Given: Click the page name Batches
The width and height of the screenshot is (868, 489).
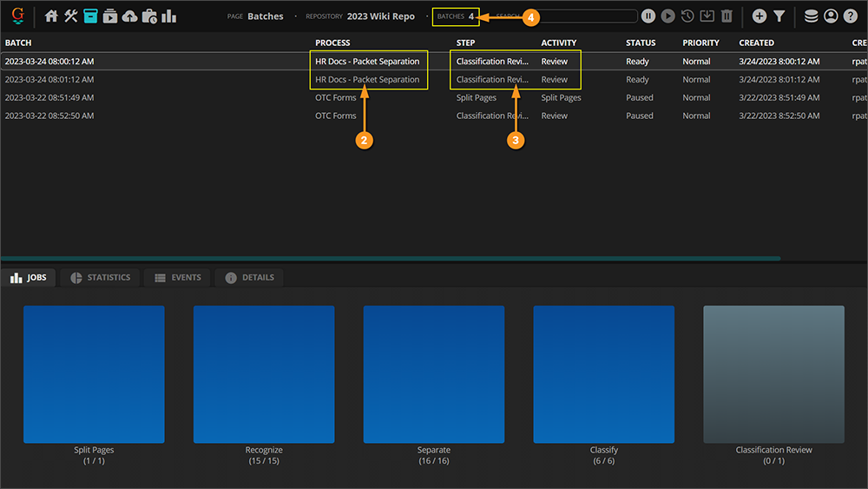Looking at the screenshot, I should click(x=265, y=16).
